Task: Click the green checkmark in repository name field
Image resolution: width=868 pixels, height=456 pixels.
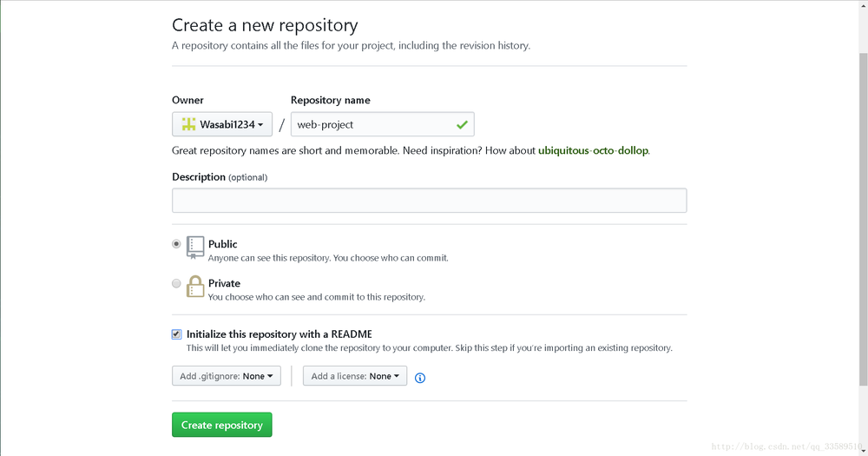Action: 462,125
